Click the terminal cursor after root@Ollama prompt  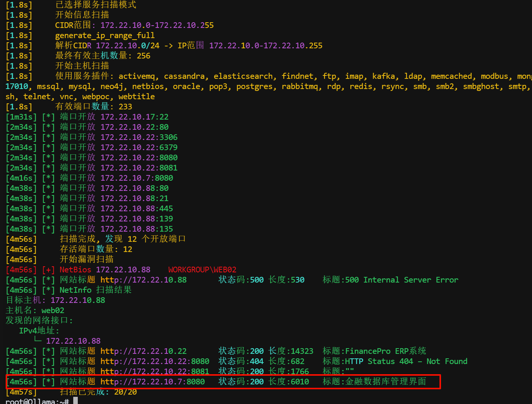coord(76,401)
